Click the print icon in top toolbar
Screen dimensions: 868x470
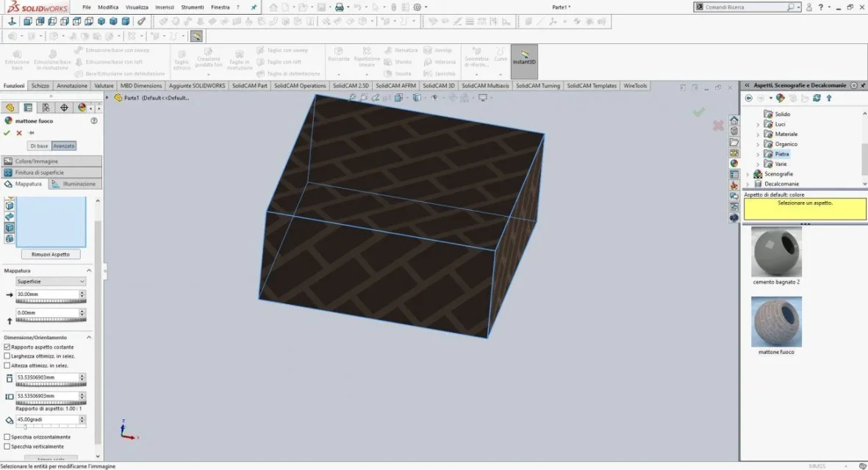tap(339, 7)
